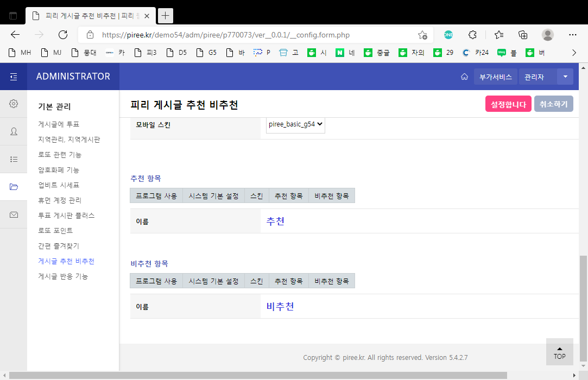Select the list icon in left sidebar
The height and width of the screenshot is (380, 588).
pos(14,159)
